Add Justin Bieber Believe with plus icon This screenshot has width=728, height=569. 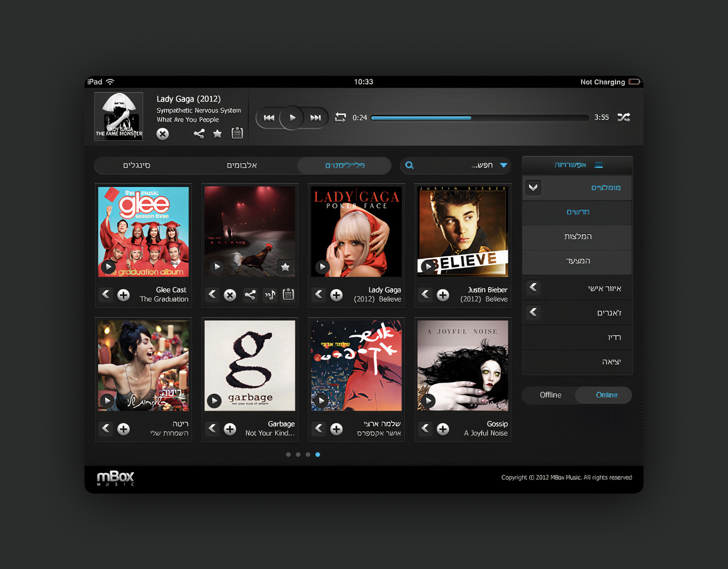point(443,295)
